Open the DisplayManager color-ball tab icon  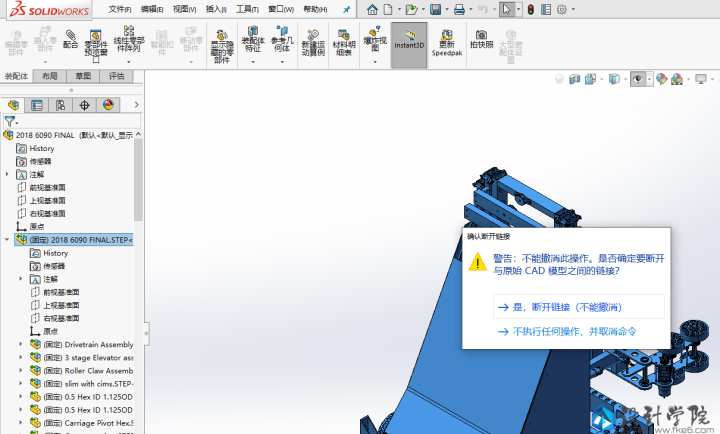tap(108, 104)
